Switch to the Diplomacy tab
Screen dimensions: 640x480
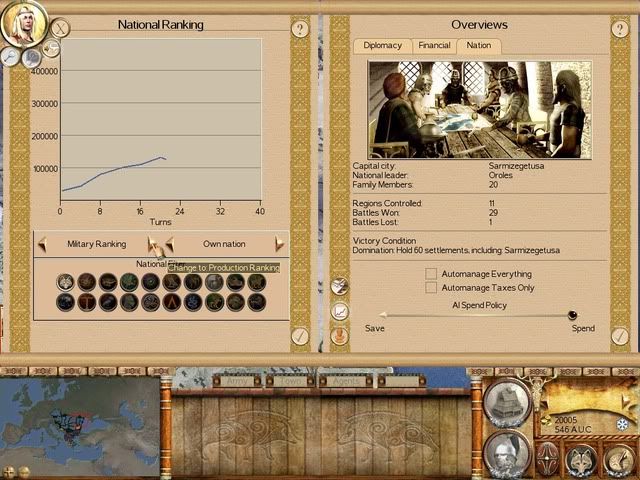pos(382,45)
